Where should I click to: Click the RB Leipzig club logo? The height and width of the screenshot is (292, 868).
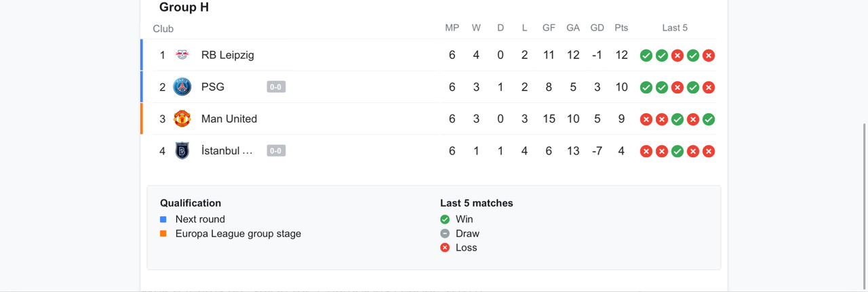point(182,55)
